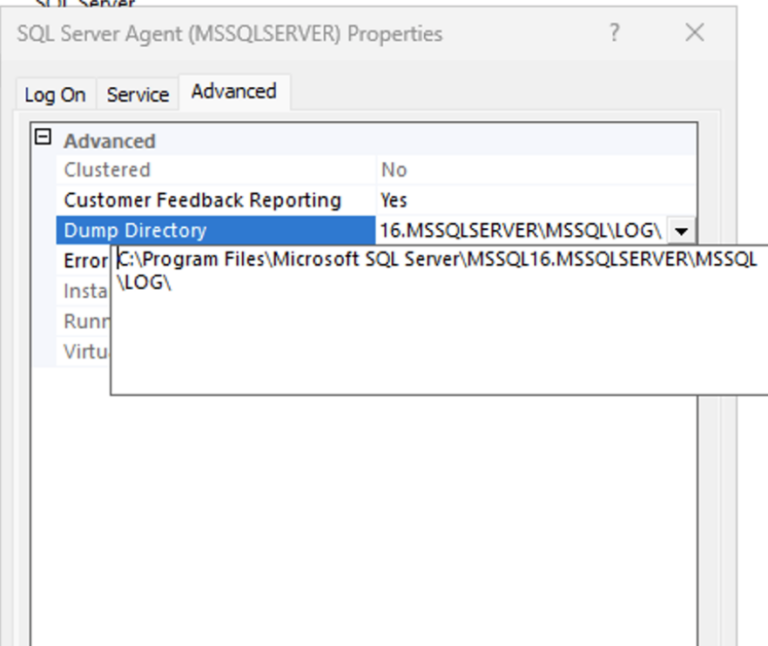The image size is (768, 646).
Task: Open the Service tab
Action: tap(138, 94)
